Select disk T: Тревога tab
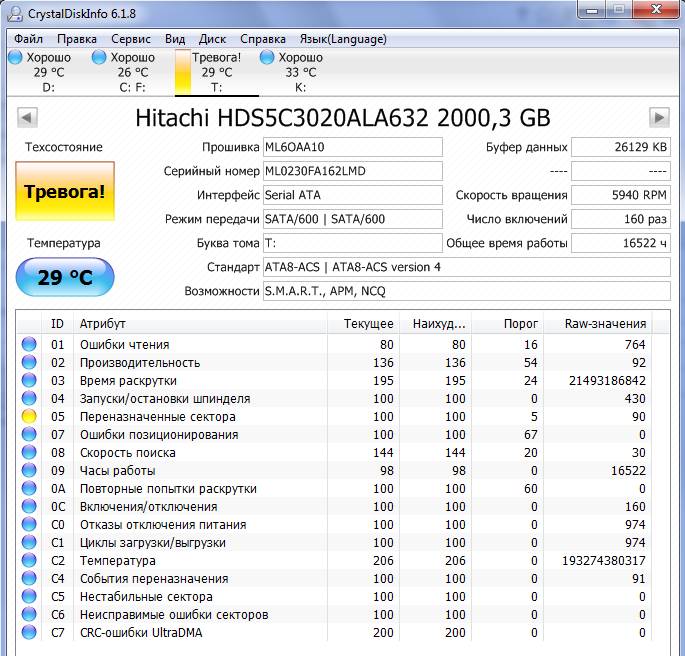 click(x=216, y=72)
